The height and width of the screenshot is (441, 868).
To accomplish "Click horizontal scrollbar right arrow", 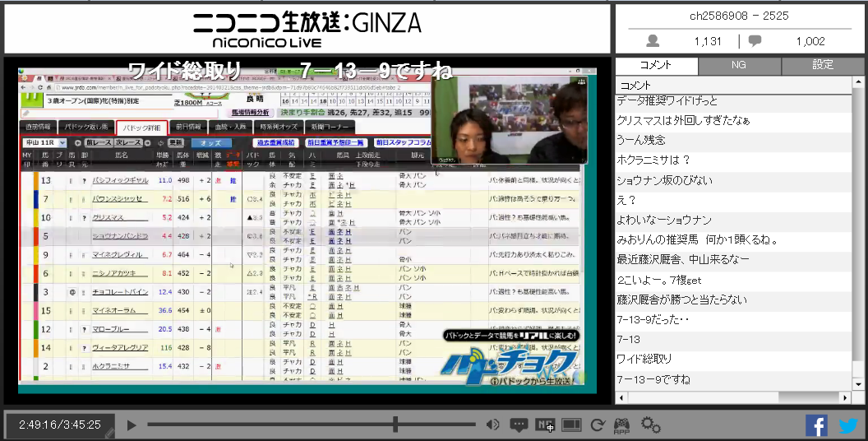I will [x=845, y=397].
